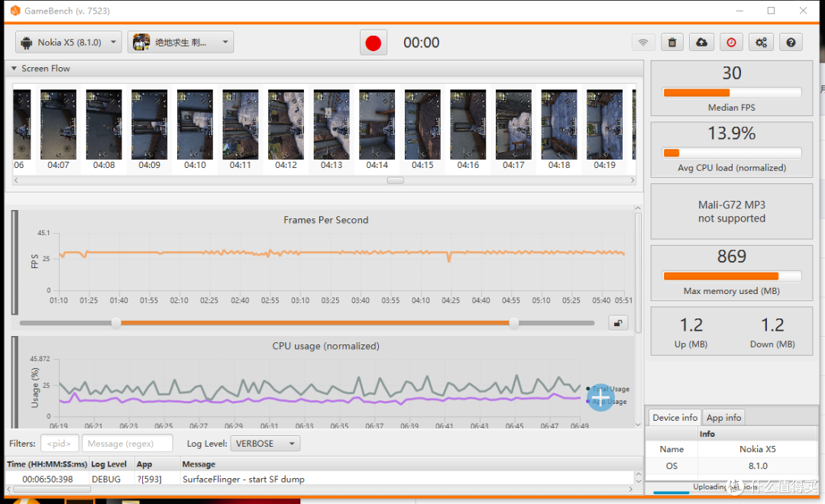Viewport: 825px width, 504px height.
Task: Switch to the Device info tab
Action: coord(675,417)
